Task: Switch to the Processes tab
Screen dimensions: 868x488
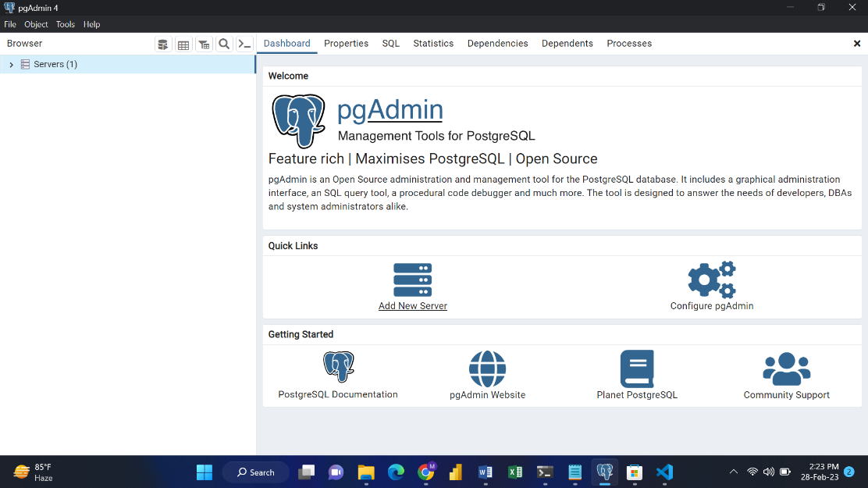Action: (629, 43)
